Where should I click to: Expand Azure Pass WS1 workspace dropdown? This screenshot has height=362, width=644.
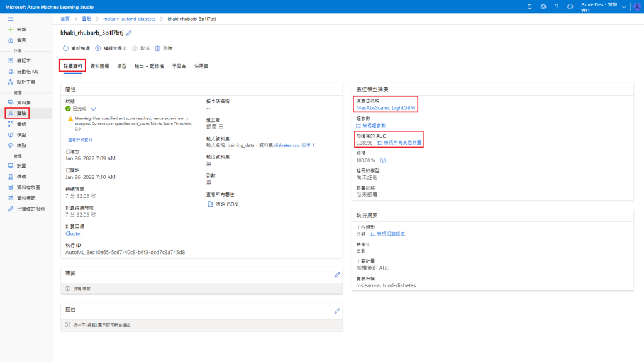point(624,7)
